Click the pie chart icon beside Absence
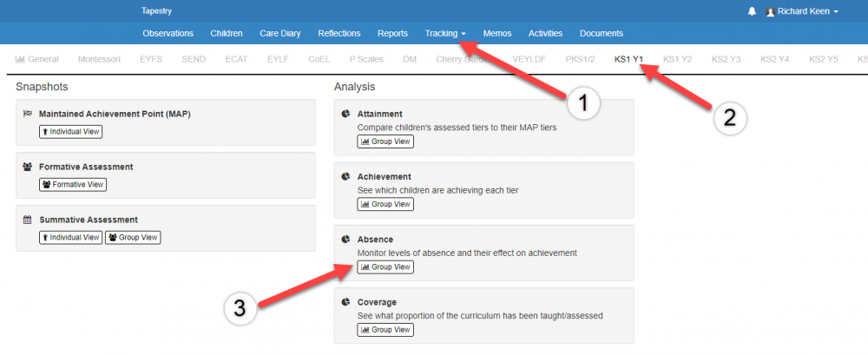The height and width of the screenshot is (355, 868). tap(345, 239)
